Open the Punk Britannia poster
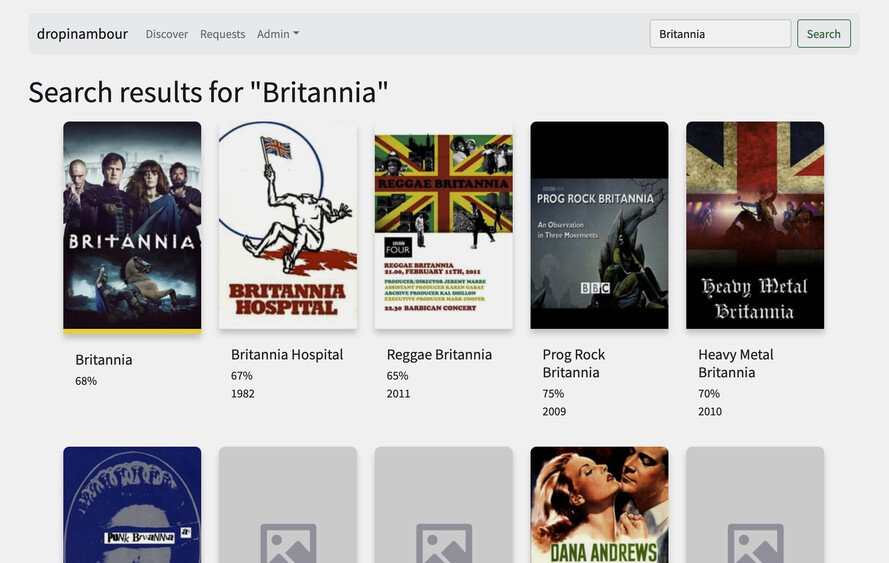This screenshot has width=889, height=563. (132, 505)
